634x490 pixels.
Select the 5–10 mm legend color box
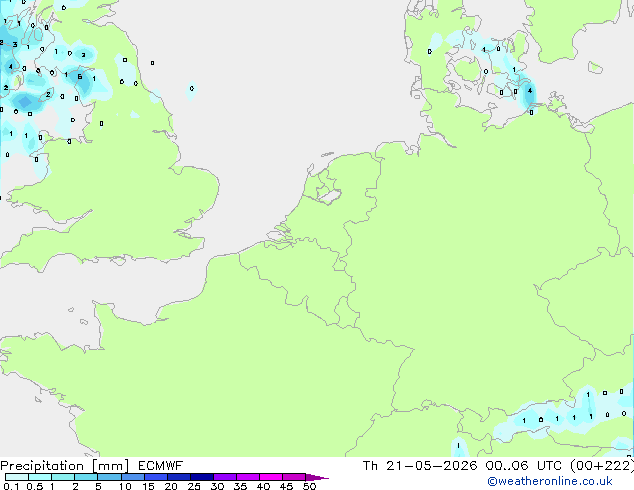[109, 477]
